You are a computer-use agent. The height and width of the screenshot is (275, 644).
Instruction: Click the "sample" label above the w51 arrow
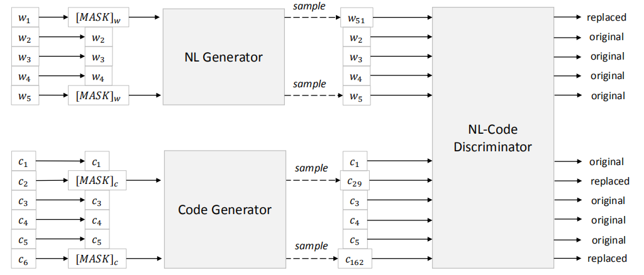[x=310, y=8]
